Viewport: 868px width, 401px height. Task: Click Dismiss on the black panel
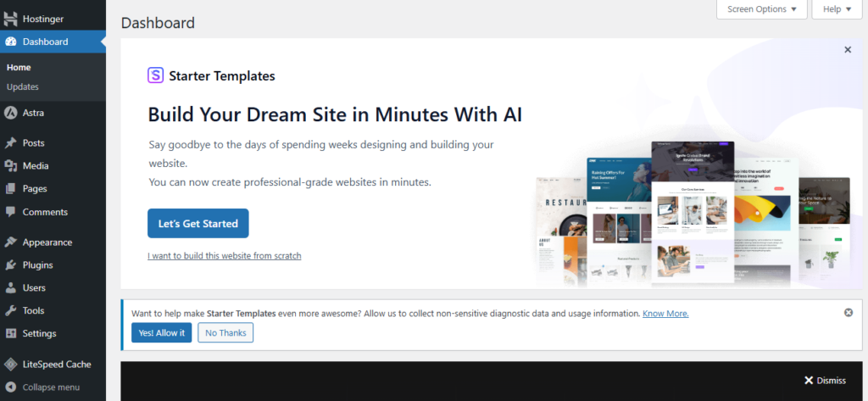(x=825, y=381)
